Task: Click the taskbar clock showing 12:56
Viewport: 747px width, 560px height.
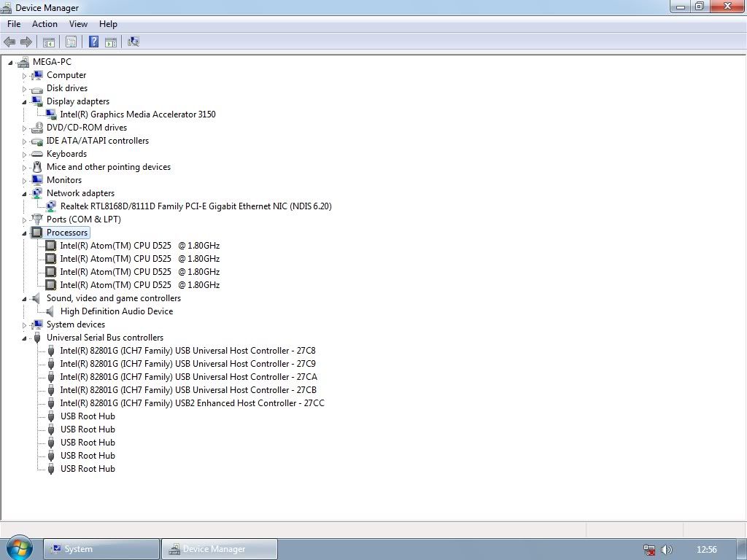Action: [706, 550]
